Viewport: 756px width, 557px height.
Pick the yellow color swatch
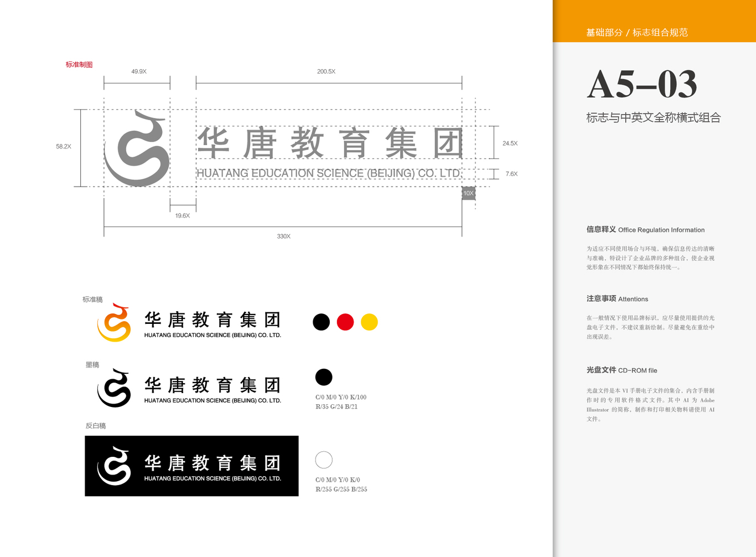point(369,322)
